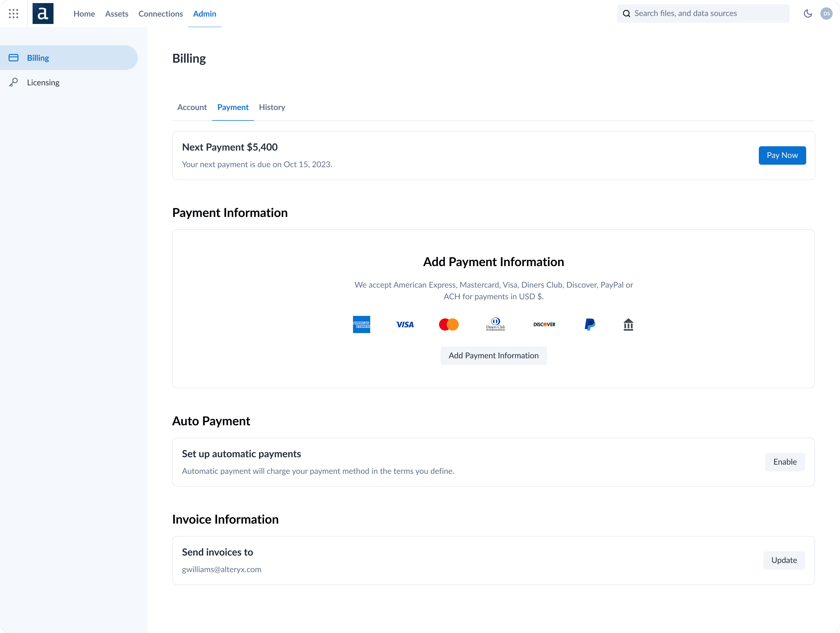The width and height of the screenshot is (840, 633).
Task: Open the DS user avatar menu
Action: [x=826, y=14]
